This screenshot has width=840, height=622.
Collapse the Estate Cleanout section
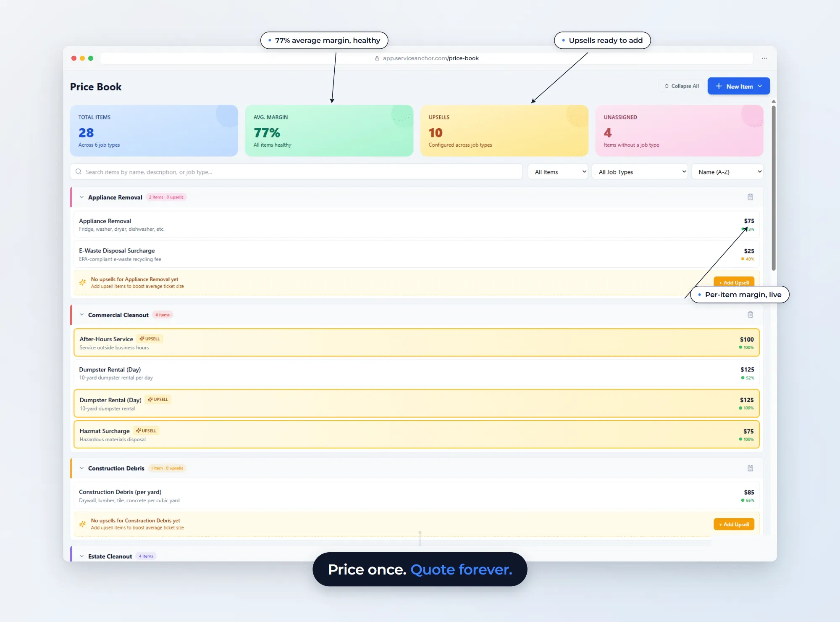[81, 556]
